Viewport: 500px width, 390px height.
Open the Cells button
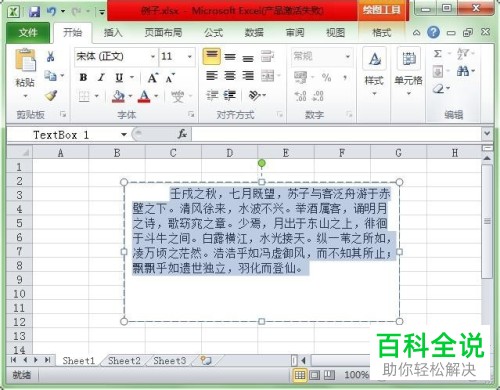pyautogui.click(x=409, y=71)
